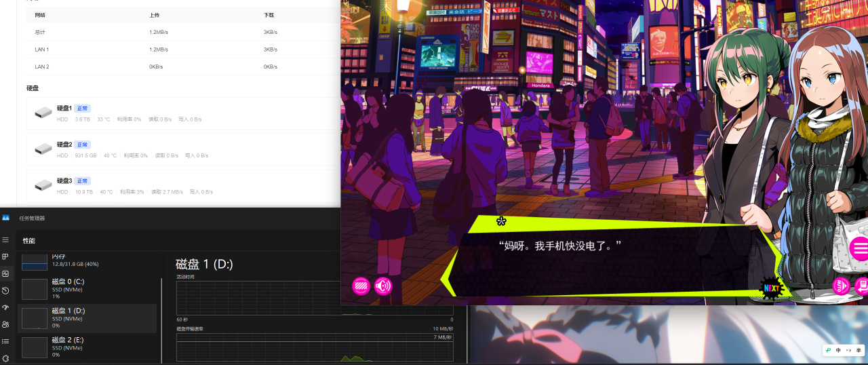The image size is (868, 365).
Task: Click the 硬盘2 card title
Action: [x=64, y=145]
